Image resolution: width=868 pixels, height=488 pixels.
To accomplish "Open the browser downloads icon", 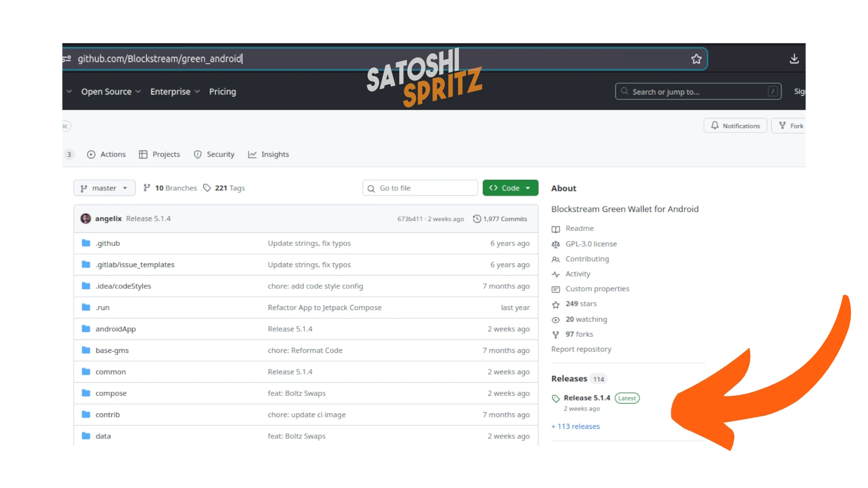I will coord(794,59).
